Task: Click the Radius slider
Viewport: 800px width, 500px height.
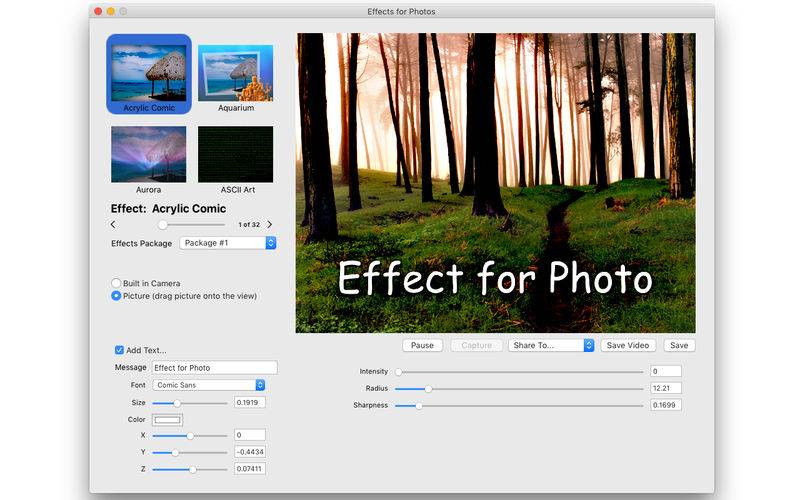Action: click(519, 389)
